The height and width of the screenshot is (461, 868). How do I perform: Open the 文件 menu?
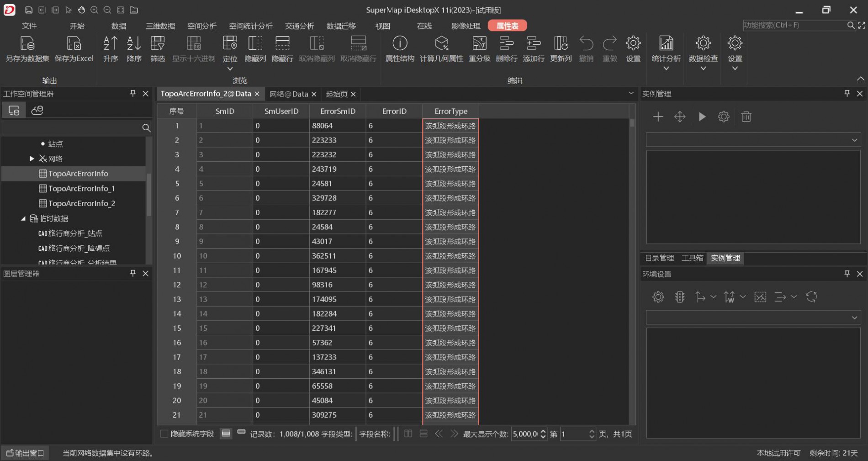[29, 26]
